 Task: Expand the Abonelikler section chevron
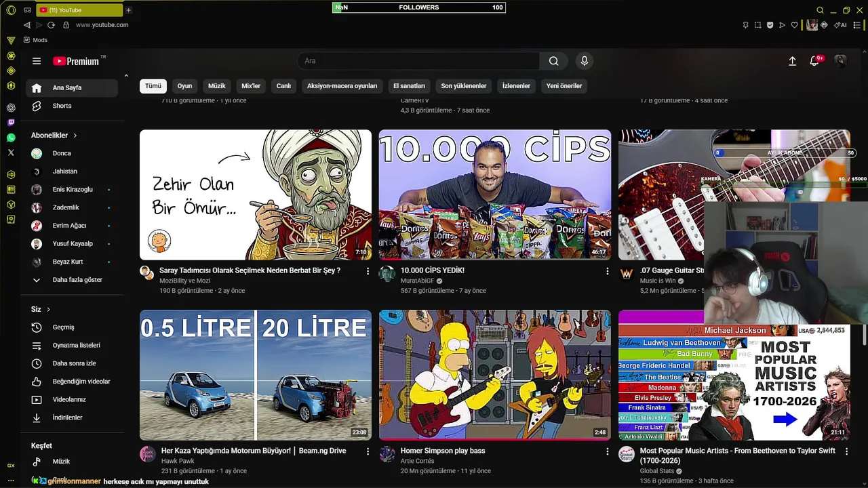(75, 136)
